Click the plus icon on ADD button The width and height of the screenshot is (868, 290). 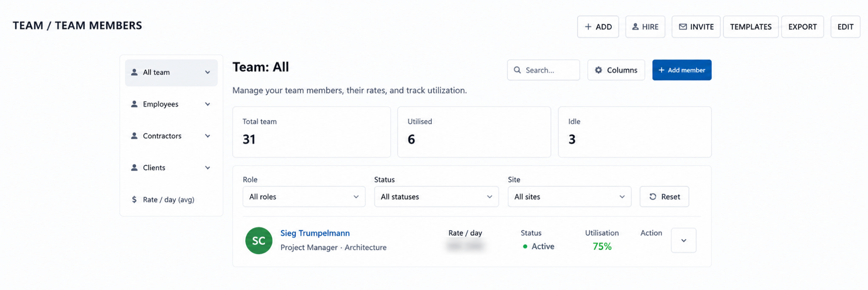(x=588, y=27)
